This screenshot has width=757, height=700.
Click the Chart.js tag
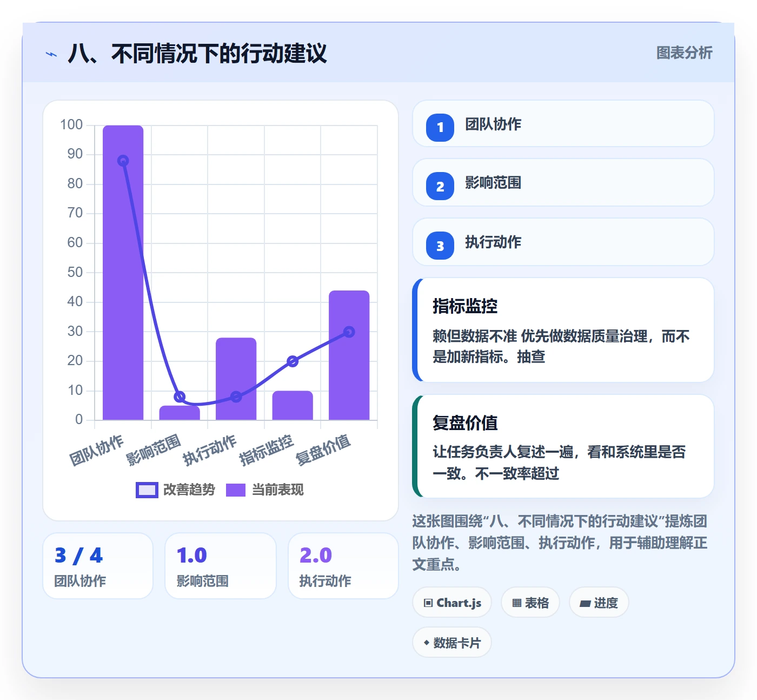point(452,603)
